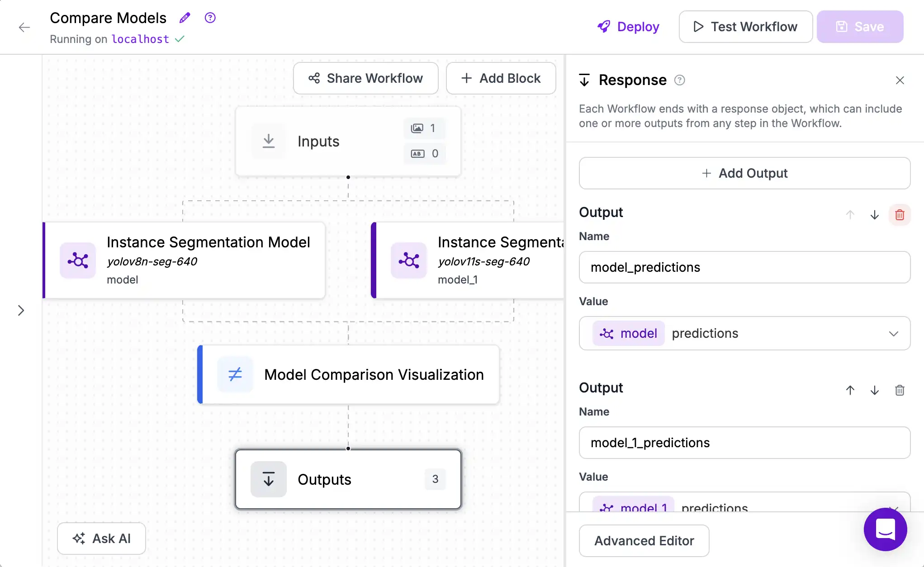Click the Add Output expander button
This screenshot has width=924, height=567.
744,173
